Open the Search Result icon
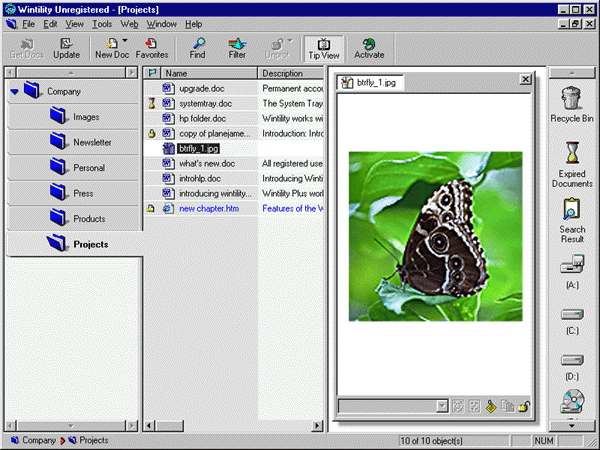The width and height of the screenshot is (600, 450). (573, 216)
